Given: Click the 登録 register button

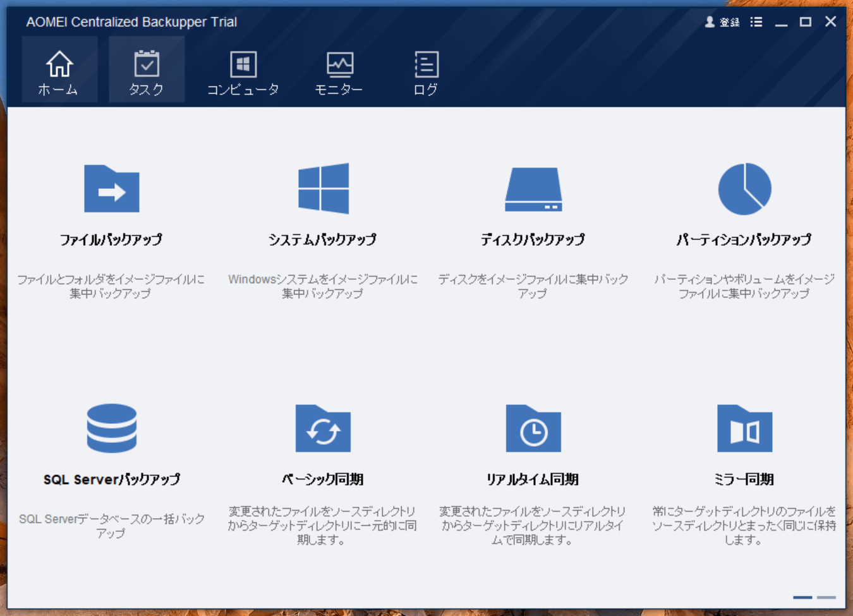Looking at the screenshot, I should [722, 22].
